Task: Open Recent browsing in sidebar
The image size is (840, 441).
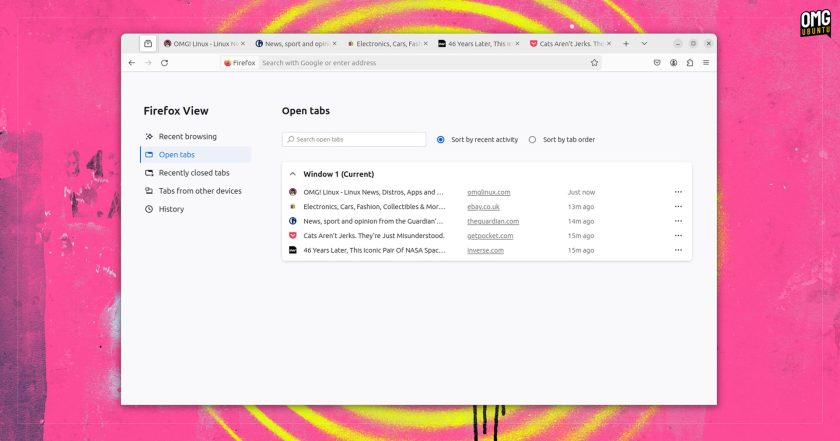Action: pyautogui.click(x=195, y=137)
